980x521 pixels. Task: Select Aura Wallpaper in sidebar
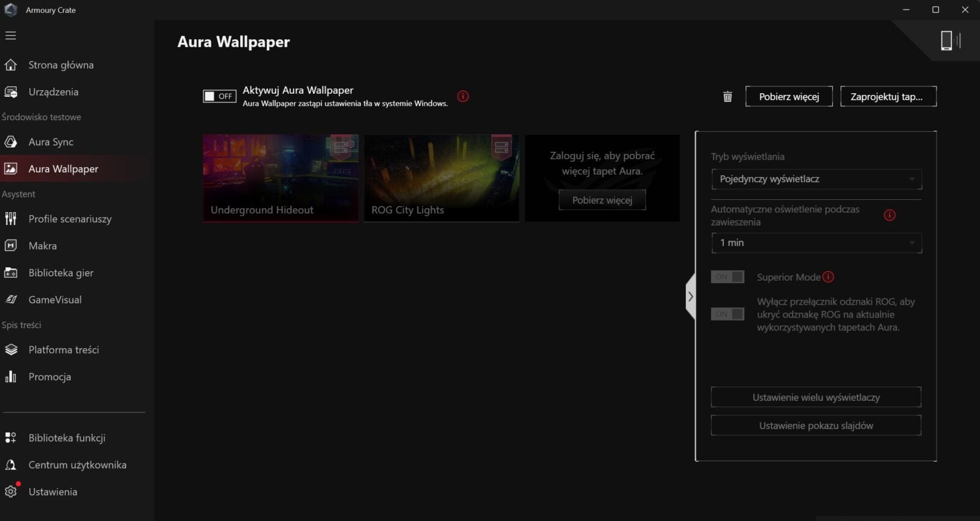pyautogui.click(x=63, y=169)
